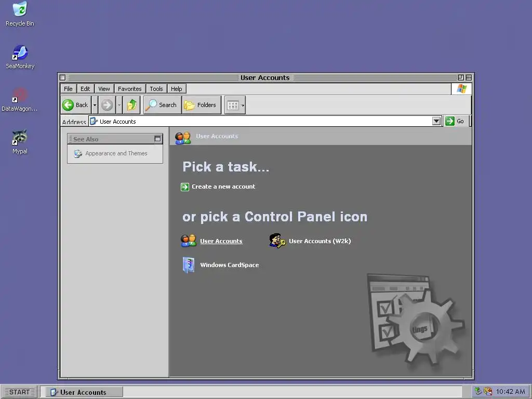Open Appearance and Themes link
The height and width of the screenshot is (399, 532).
(x=116, y=153)
